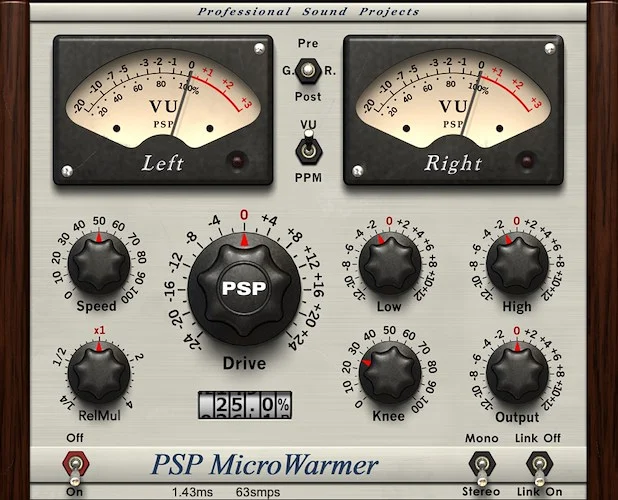Click the RelMul knob
The image size is (618, 500).
[x=99, y=372]
